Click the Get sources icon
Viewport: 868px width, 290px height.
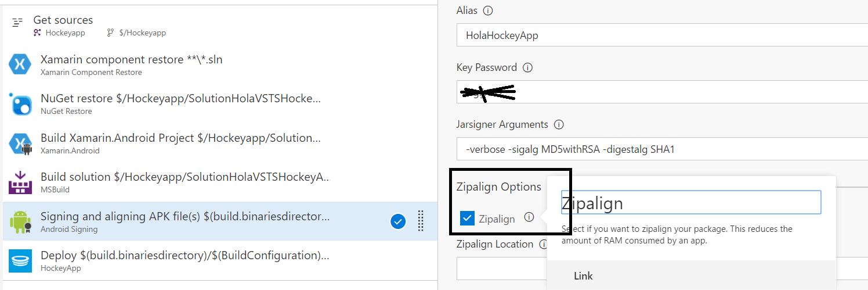click(17, 23)
